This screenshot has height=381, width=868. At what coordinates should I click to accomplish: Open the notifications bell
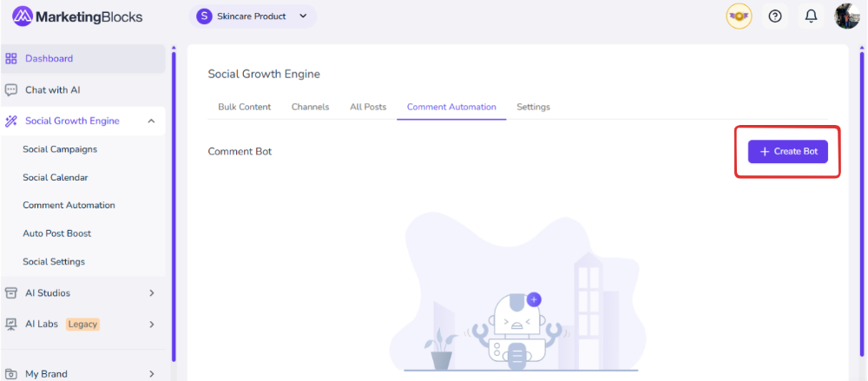point(811,16)
